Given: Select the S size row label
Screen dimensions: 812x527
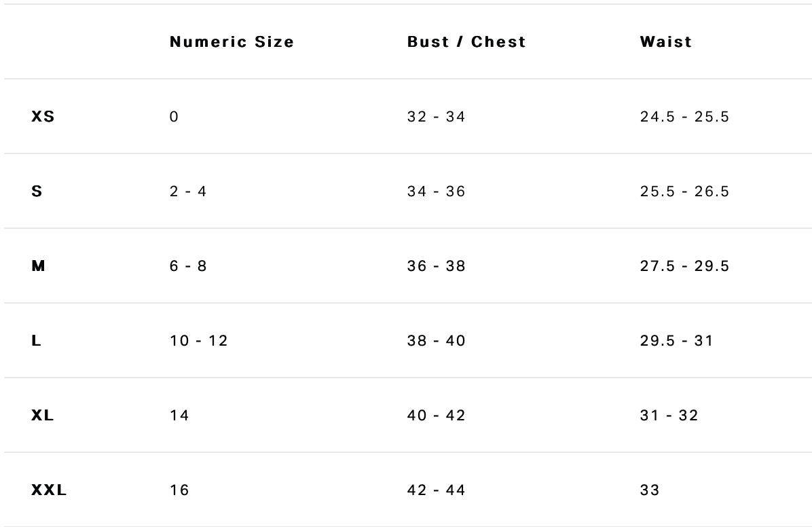Looking at the screenshot, I should pos(37,192).
